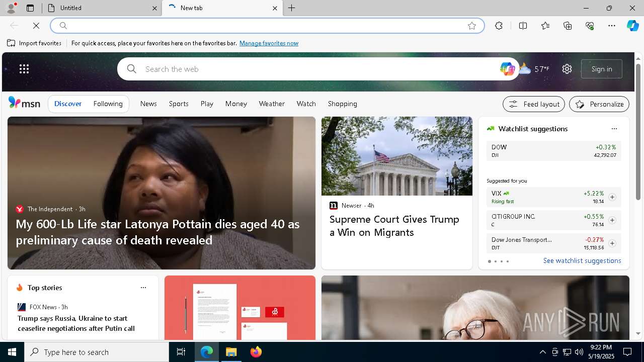Open Trump says Russia, Ukraine headline
This screenshot has height=362, width=644.
point(76,323)
